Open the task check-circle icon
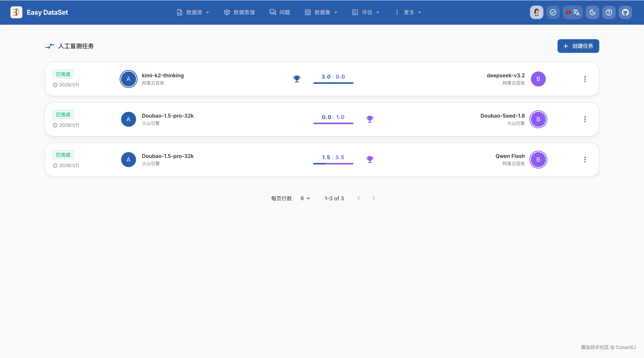 point(553,12)
